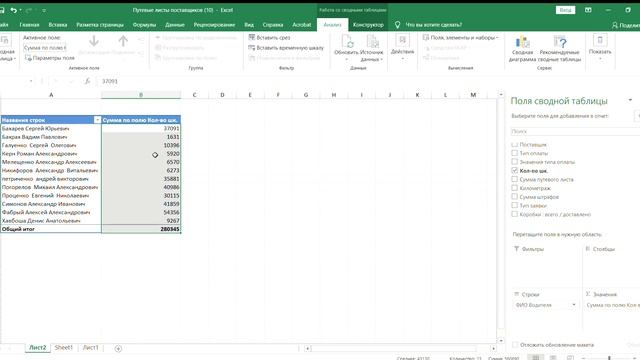Toggle the Километраж field checkbox

[514, 188]
